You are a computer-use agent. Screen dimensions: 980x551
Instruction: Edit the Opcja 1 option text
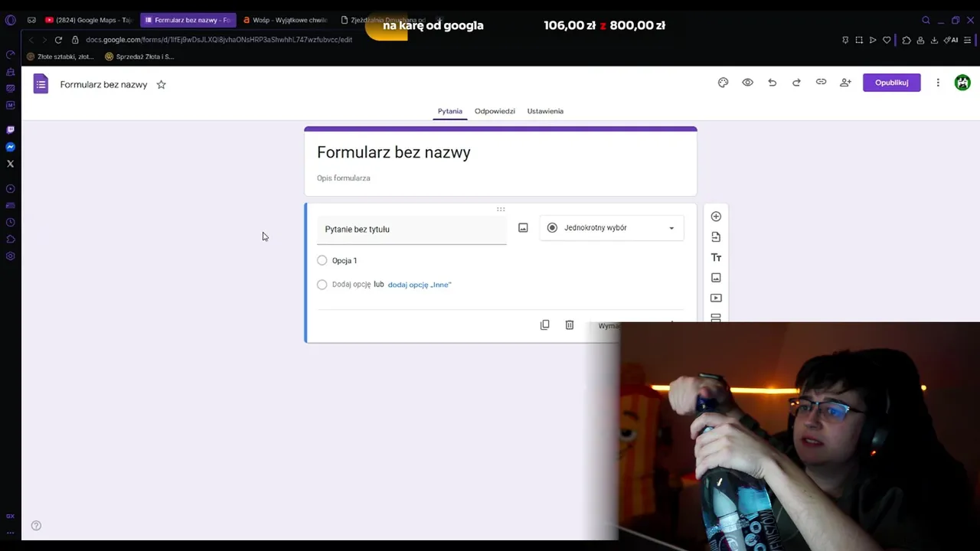(x=345, y=261)
